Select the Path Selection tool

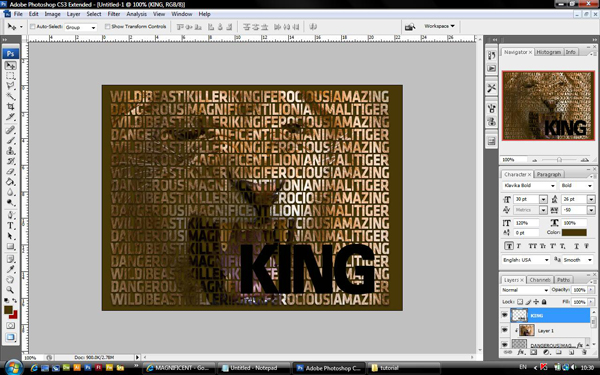[10, 236]
